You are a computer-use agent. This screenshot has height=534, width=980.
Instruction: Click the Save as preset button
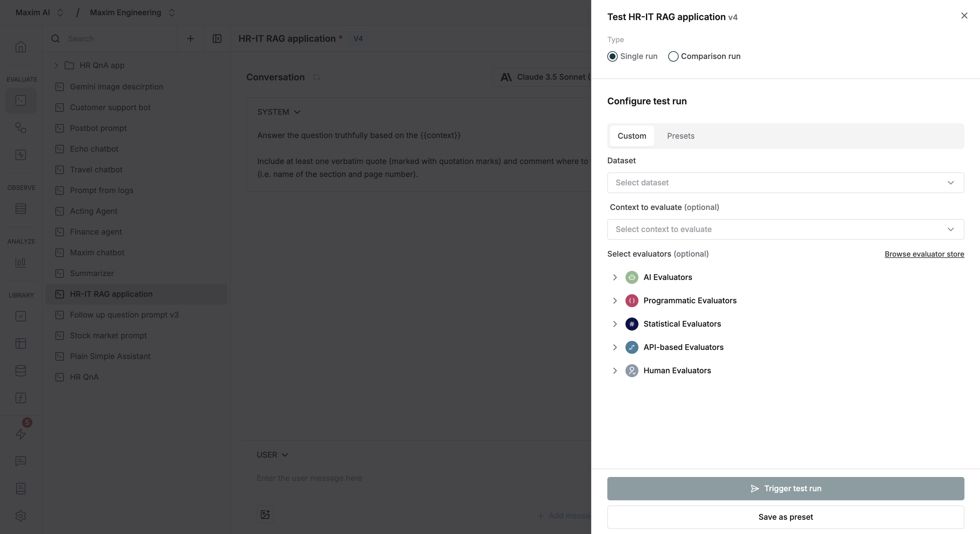click(x=785, y=517)
